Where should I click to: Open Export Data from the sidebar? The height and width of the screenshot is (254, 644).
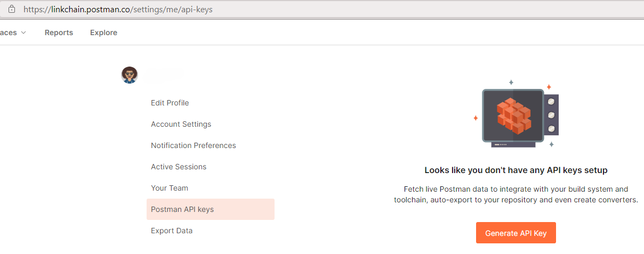point(172,231)
